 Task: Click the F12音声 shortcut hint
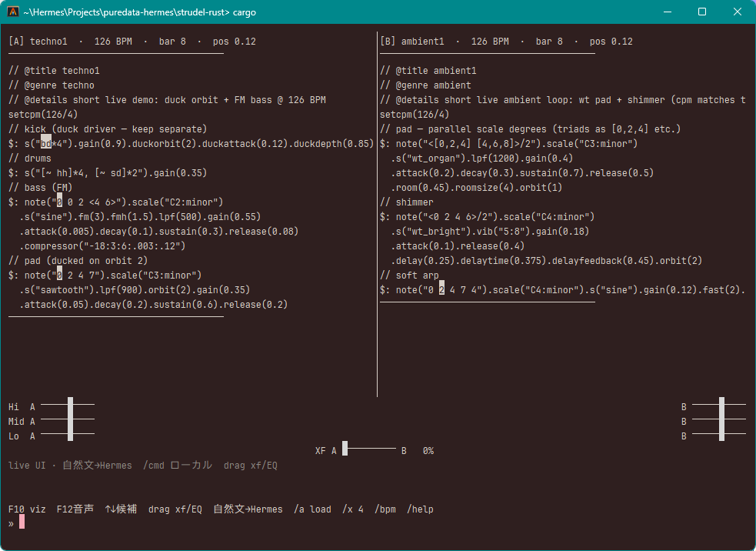click(75, 509)
